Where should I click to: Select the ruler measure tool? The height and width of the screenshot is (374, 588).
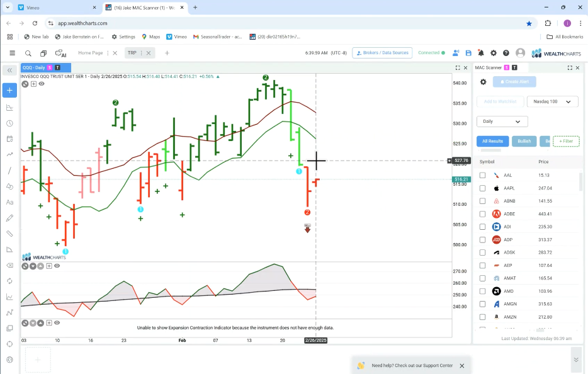click(9, 234)
